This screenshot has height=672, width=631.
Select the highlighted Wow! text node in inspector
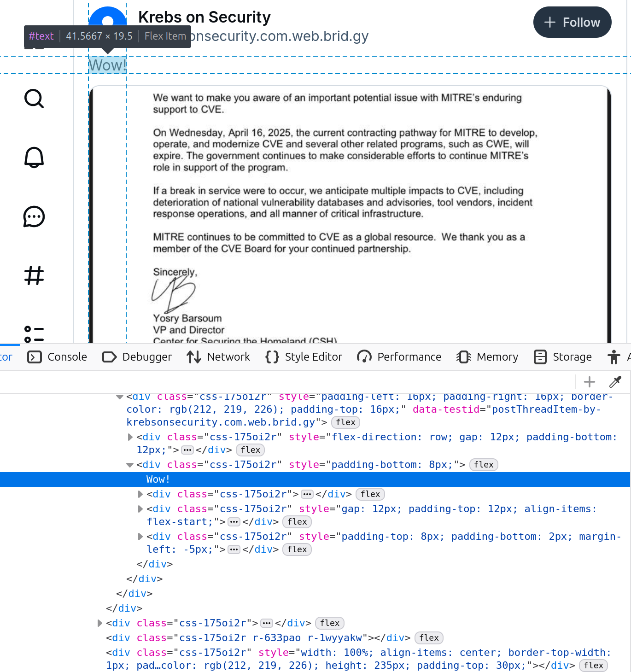[158, 479]
